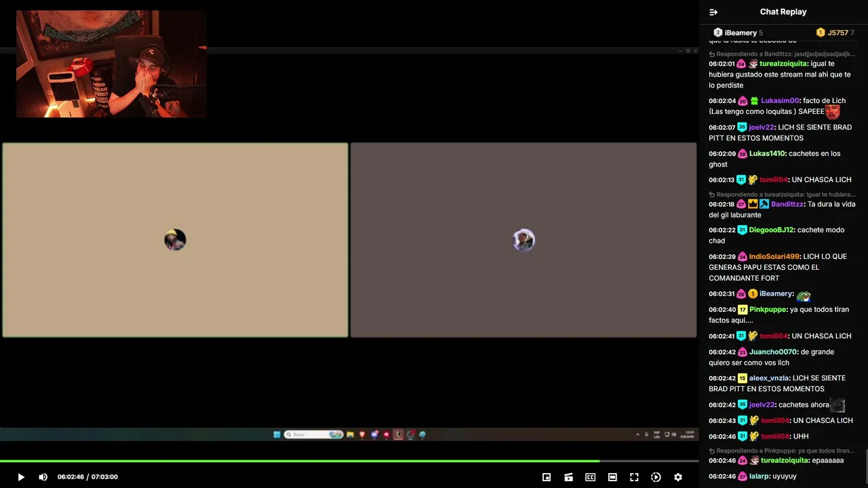This screenshot has height=488, width=868.
Task: Open top gifter iBeamery leaderboard entry
Action: click(738, 33)
